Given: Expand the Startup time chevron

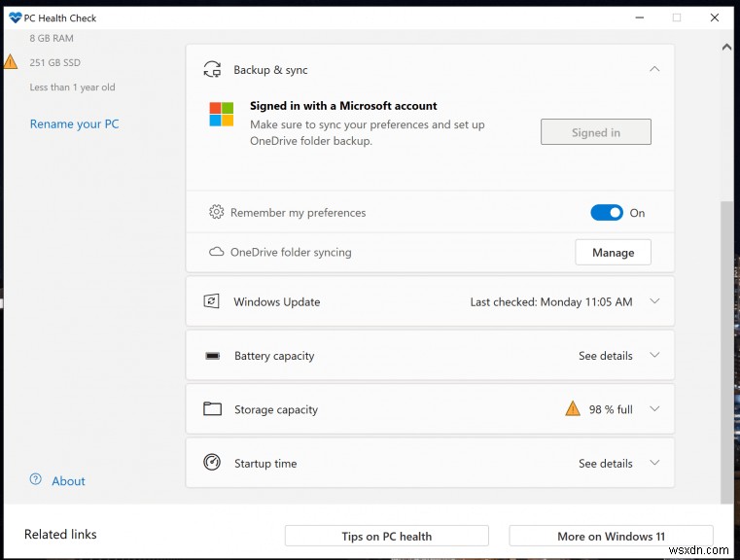Looking at the screenshot, I should click(x=654, y=463).
